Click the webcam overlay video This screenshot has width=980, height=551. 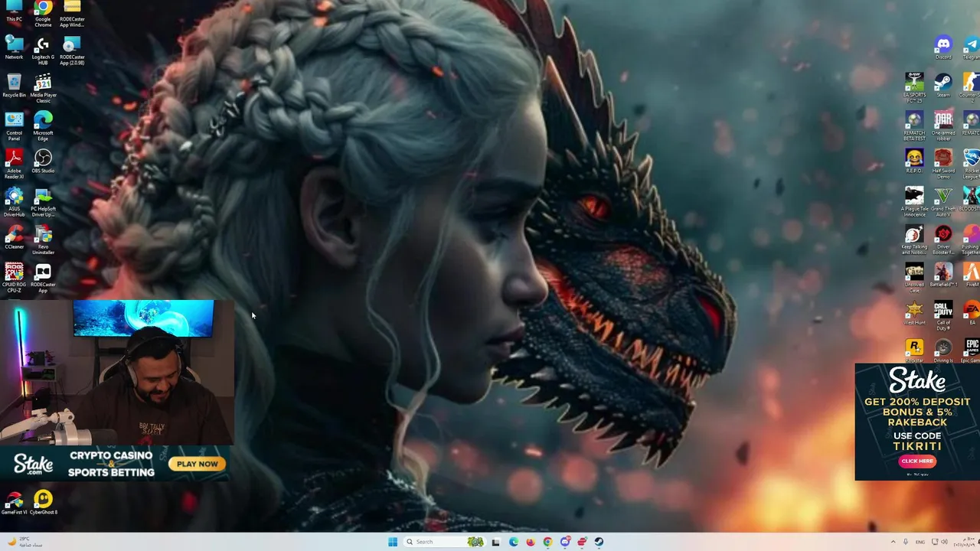coord(116,372)
